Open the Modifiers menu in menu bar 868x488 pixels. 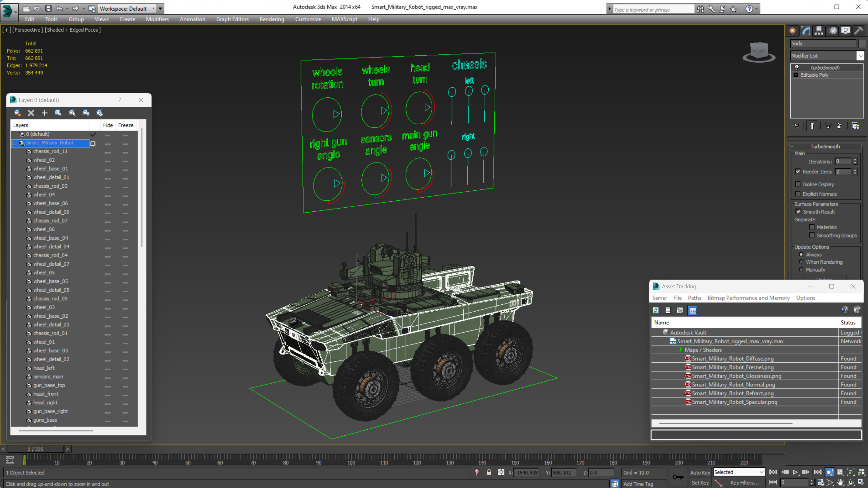pyautogui.click(x=157, y=19)
